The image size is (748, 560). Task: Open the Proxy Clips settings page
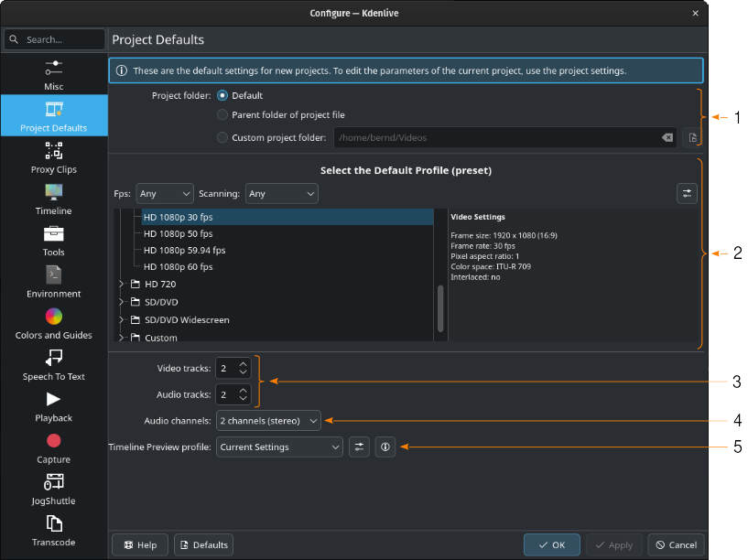tap(53, 157)
